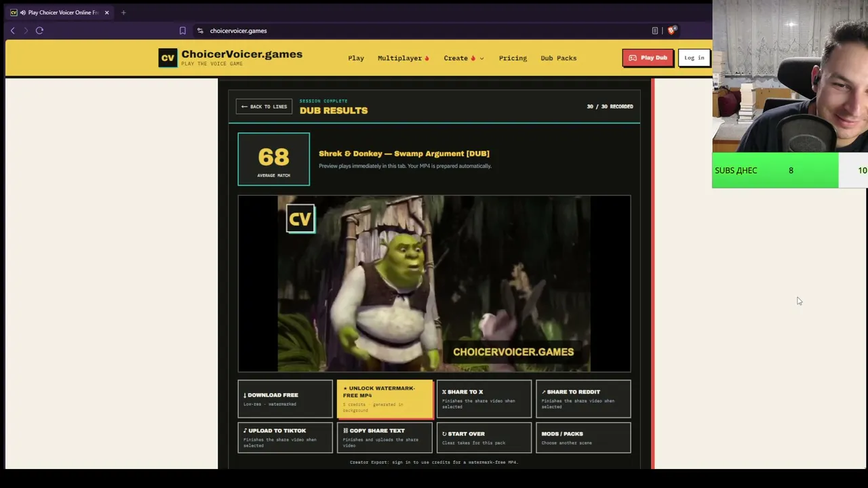
Task: Click Unlock Watermark-Free MP4 button
Action: 384,399
